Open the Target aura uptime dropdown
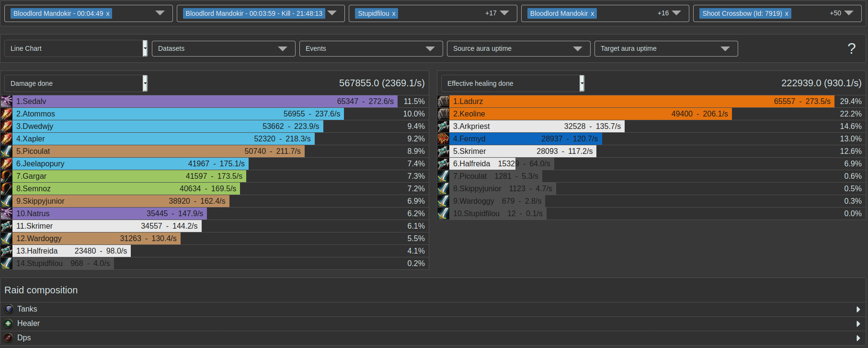The width and height of the screenshot is (868, 348). coord(666,48)
